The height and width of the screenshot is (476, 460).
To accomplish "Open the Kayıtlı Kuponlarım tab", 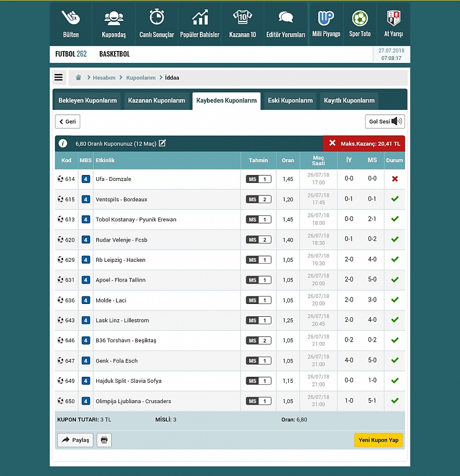I will coord(349,101).
